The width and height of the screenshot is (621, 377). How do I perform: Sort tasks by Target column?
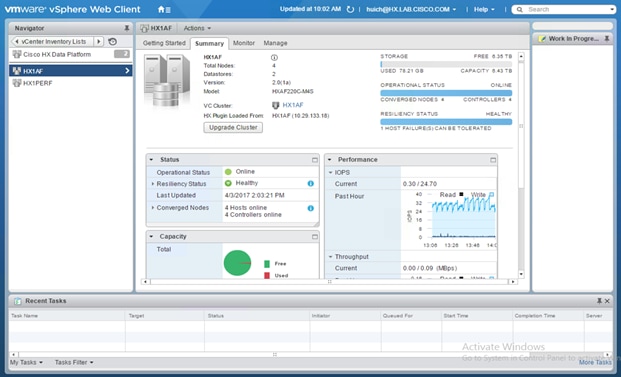(x=165, y=316)
